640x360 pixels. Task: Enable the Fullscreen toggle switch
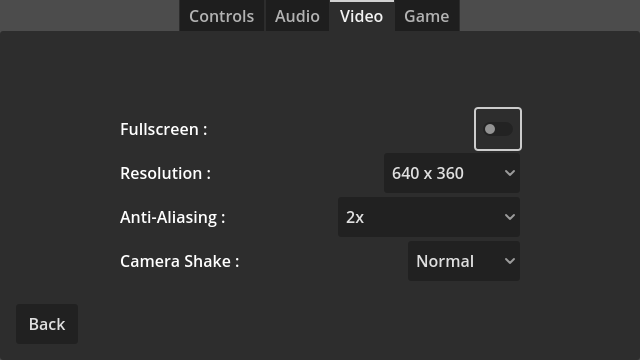498,129
